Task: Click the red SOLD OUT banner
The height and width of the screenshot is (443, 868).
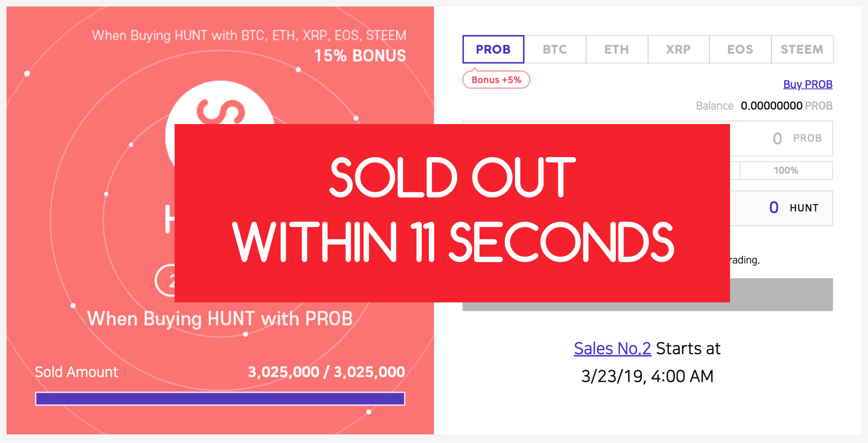Action: coord(452,213)
